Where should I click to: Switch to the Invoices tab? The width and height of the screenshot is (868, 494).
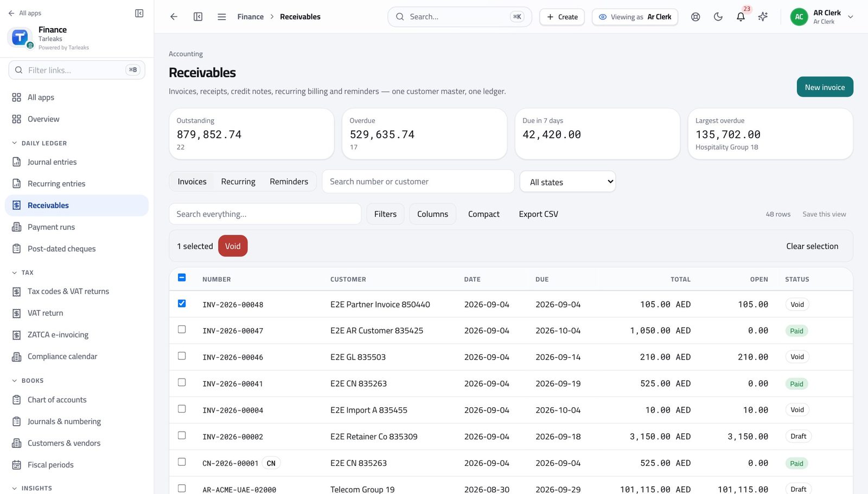pos(192,182)
